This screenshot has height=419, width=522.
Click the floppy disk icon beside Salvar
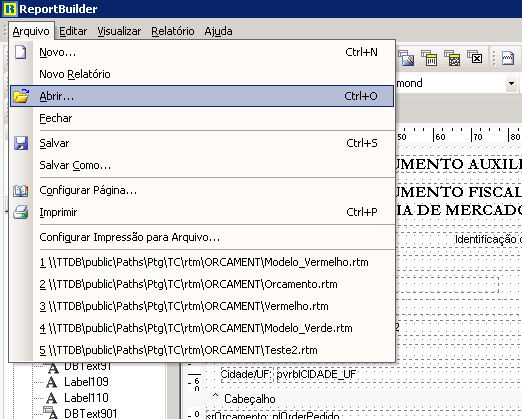21,143
